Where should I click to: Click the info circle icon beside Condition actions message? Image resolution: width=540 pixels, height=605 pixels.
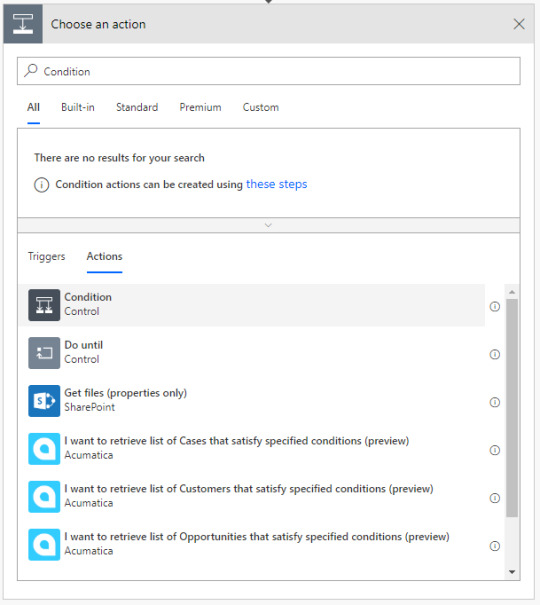42,185
